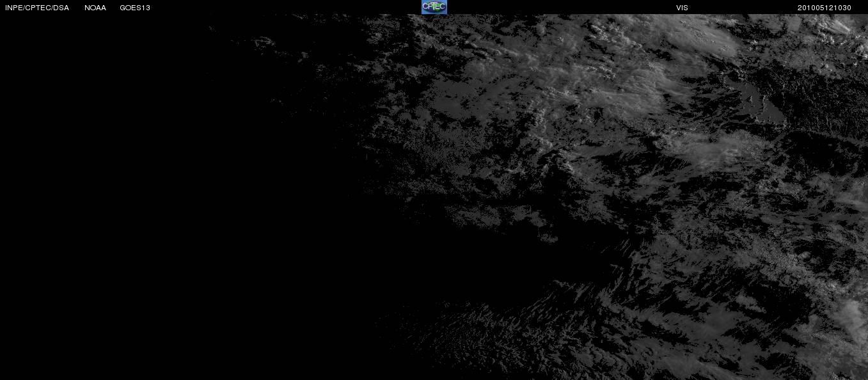Select the VIS channel label
This screenshot has height=380, width=868.
coord(682,8)
